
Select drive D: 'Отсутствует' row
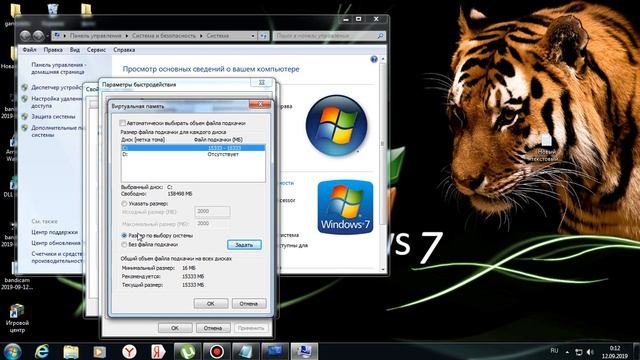point(193,154)
